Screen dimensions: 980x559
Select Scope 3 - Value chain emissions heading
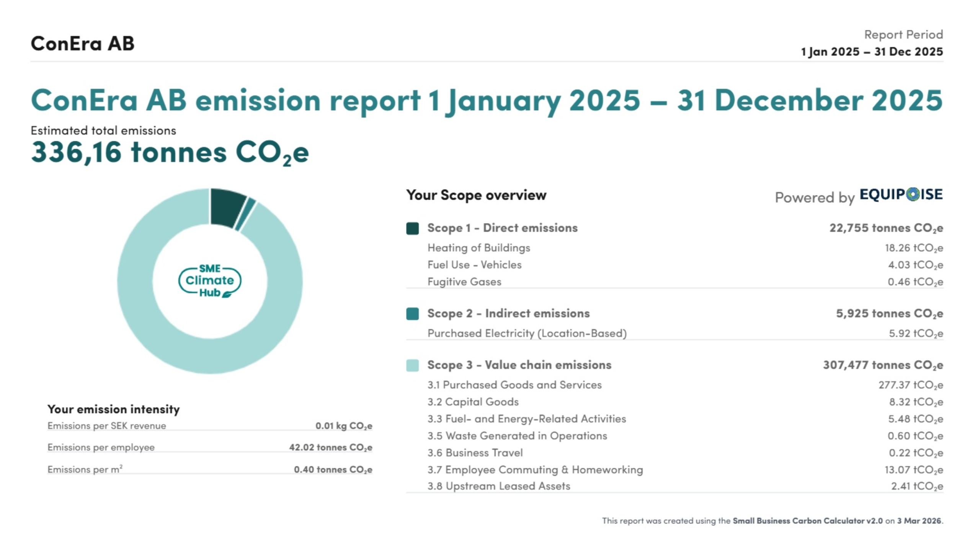click(x=519, y=365)
